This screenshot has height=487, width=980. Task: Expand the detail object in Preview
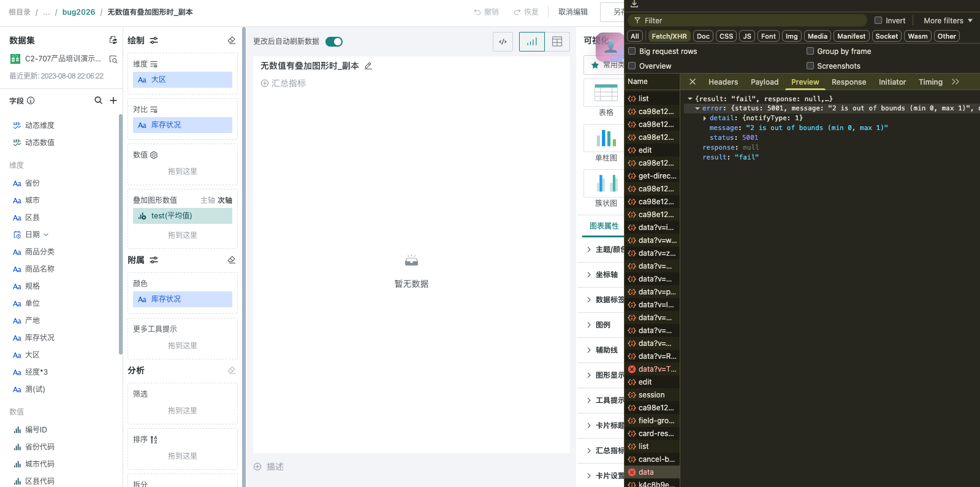click(x=705, y=118)
